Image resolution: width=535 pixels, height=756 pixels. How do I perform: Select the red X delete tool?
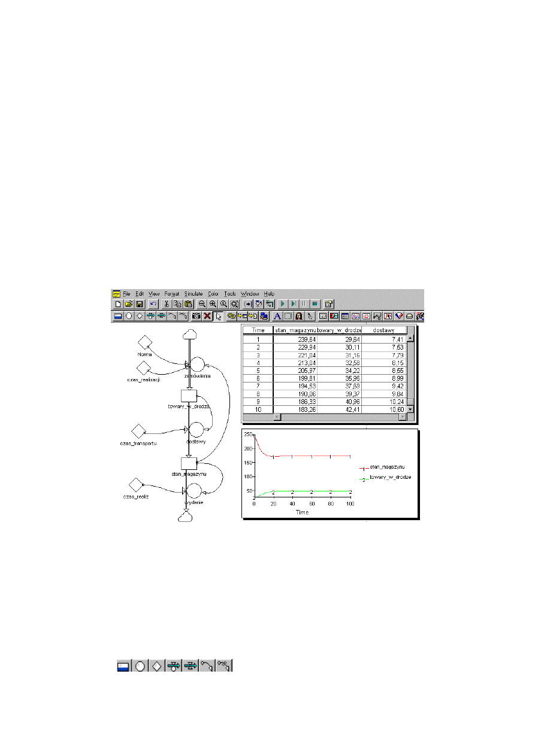(207, 316)
